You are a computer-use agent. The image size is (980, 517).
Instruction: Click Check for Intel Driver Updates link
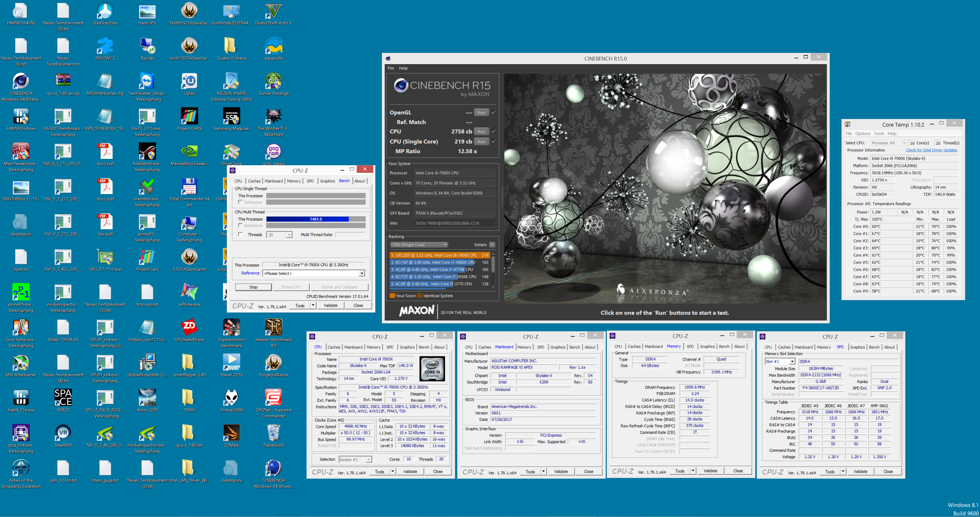931,150
